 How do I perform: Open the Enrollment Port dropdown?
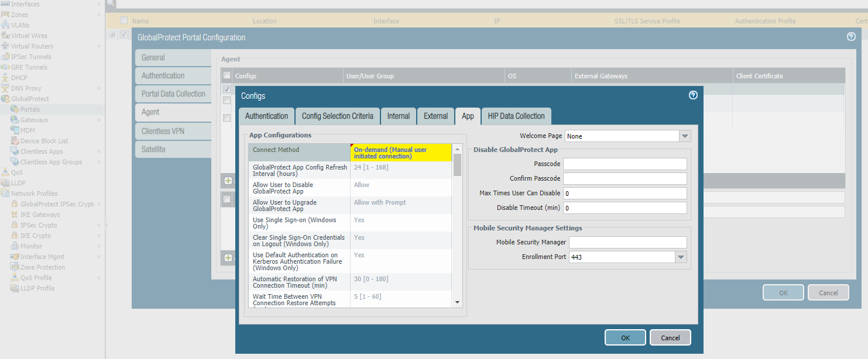(680, 257)
